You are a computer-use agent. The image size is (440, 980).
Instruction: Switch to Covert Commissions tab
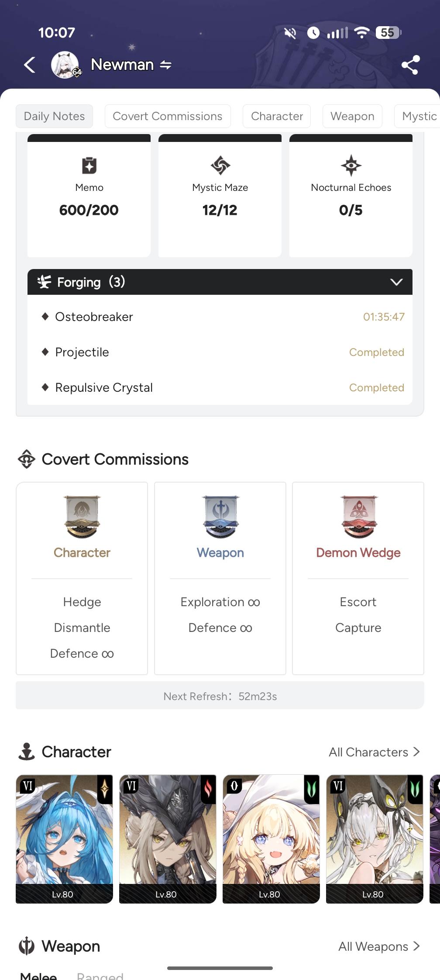pos(168,116)
